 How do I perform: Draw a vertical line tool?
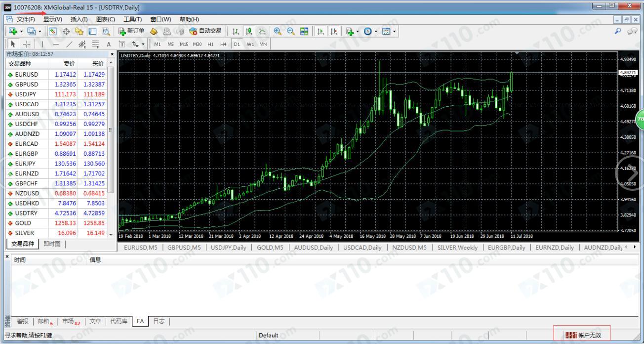click(43, 44)
